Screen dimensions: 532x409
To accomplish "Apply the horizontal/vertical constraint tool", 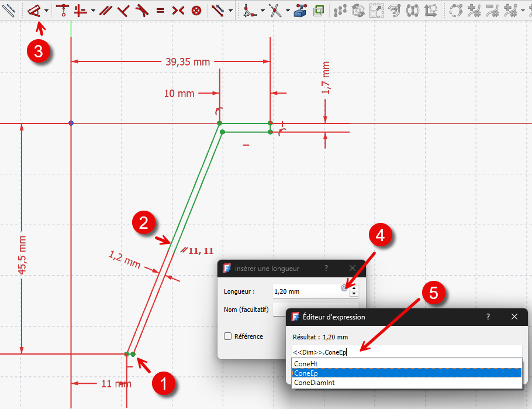I will (x=80, y=11).
